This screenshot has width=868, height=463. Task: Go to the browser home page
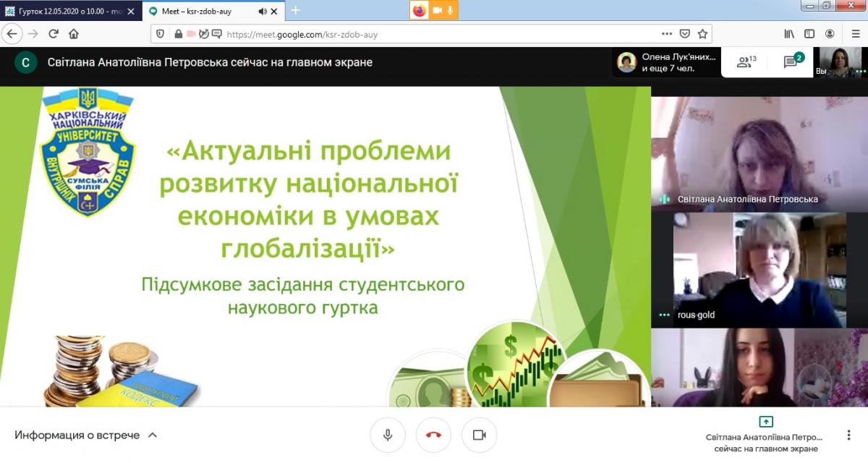(x=73, y=33)
